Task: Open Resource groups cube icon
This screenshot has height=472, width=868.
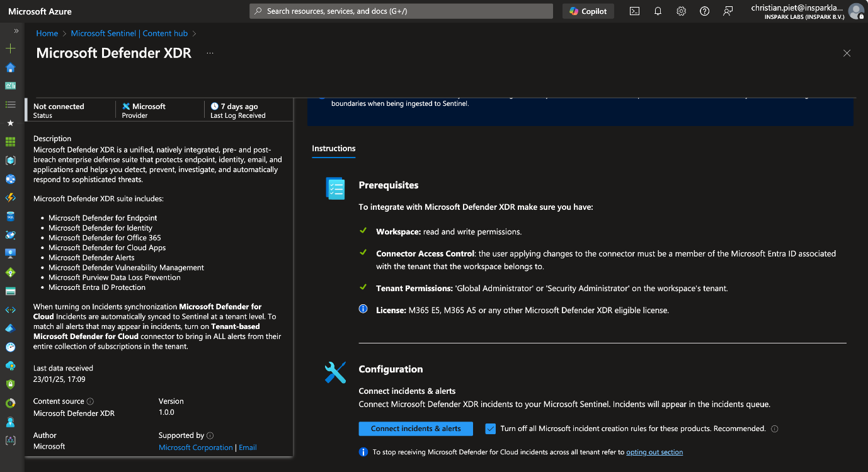Action: [10, 161]
